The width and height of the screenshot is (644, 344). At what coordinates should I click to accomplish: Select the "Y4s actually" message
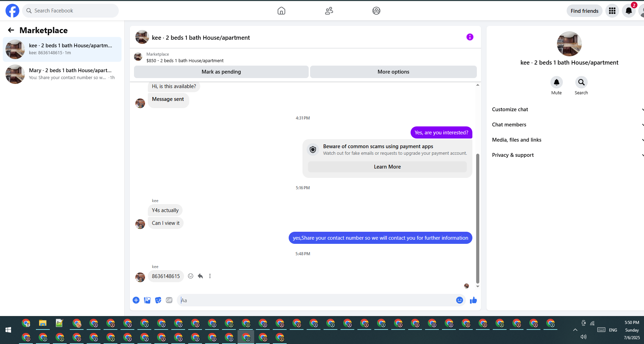tap(165, 210)
